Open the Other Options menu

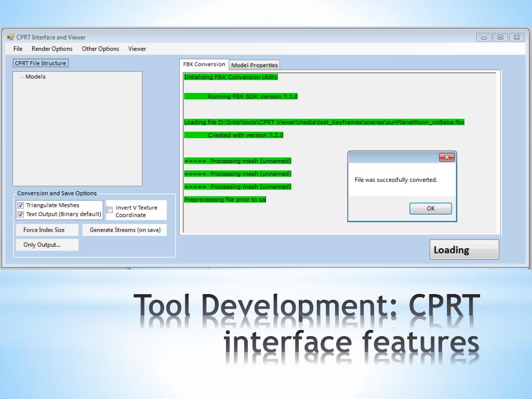(x=100, y=49)
